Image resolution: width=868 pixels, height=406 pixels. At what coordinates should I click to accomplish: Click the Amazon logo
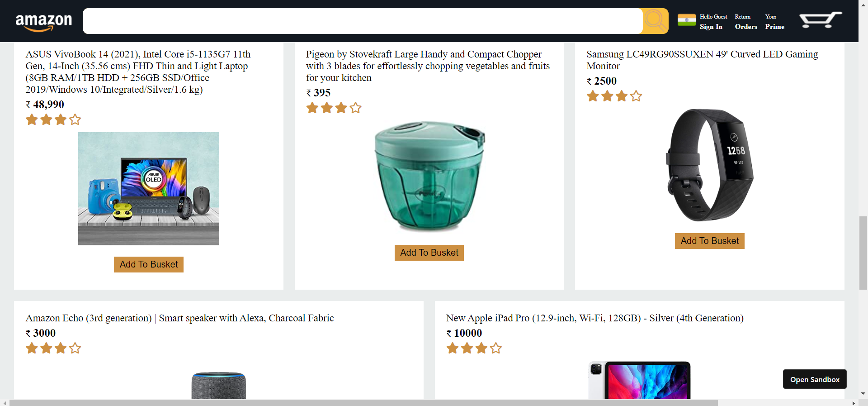point(43,20)
